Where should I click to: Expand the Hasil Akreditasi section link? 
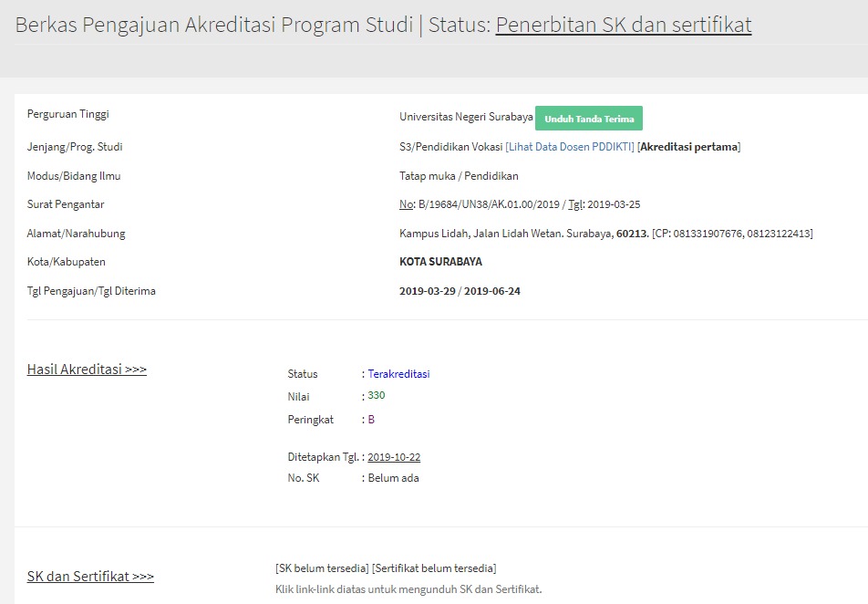(87, 369)
